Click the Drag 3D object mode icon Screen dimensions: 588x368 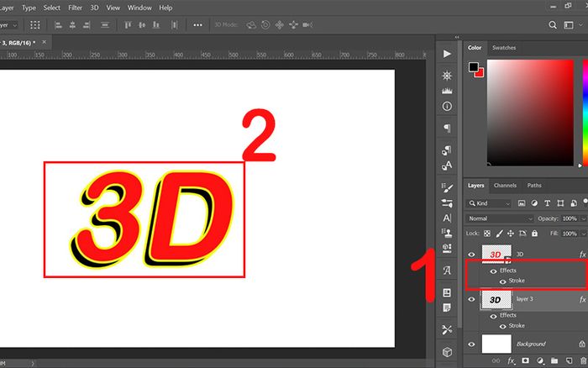click(279, 24)
